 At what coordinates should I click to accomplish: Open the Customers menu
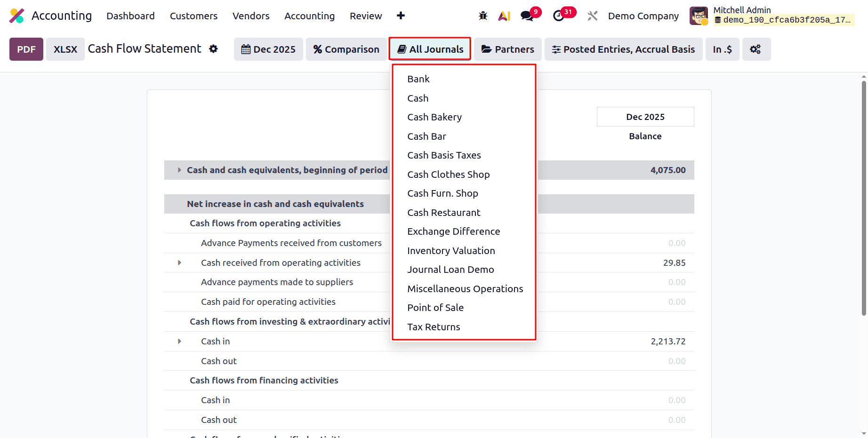(x=193, y=16)
